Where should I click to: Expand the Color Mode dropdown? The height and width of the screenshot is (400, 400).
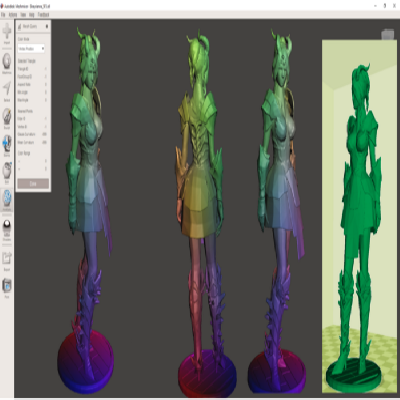31,49
